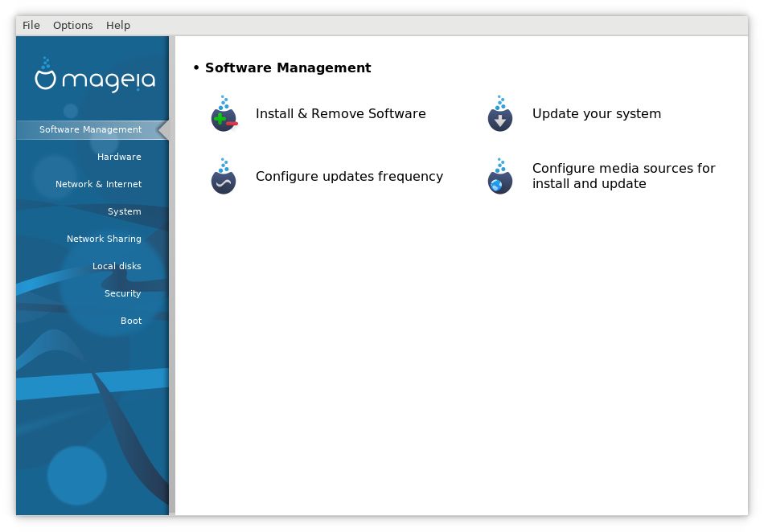Screen dimensions: 764x532
Task: Open the System category
Action: point(124,211)
